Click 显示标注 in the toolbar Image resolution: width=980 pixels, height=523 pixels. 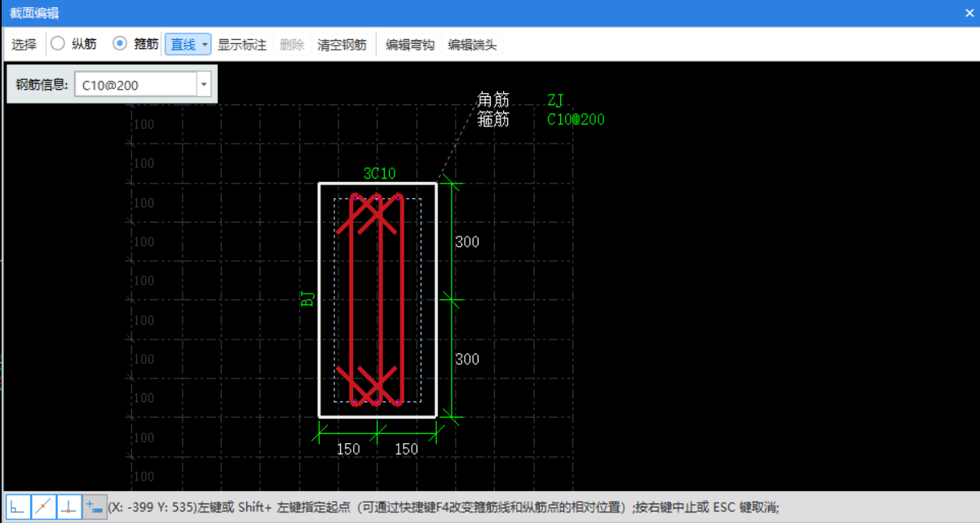point(242,44)
